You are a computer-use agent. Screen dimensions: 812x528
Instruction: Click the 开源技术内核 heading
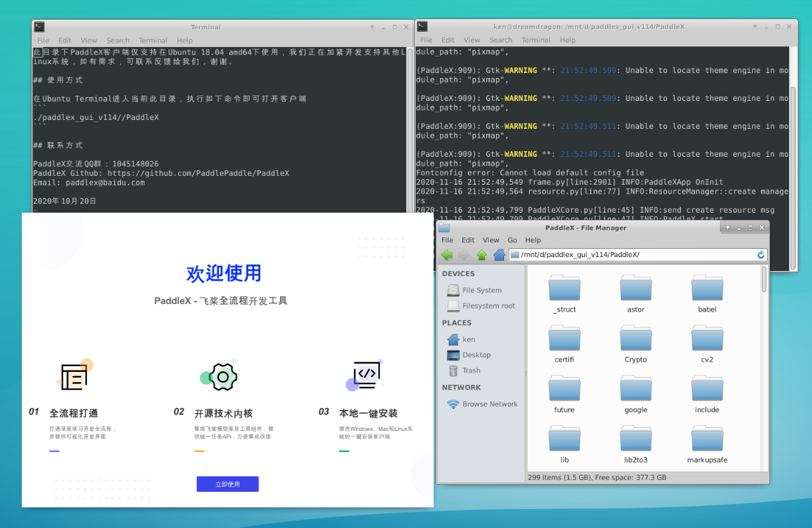point(223,413)
